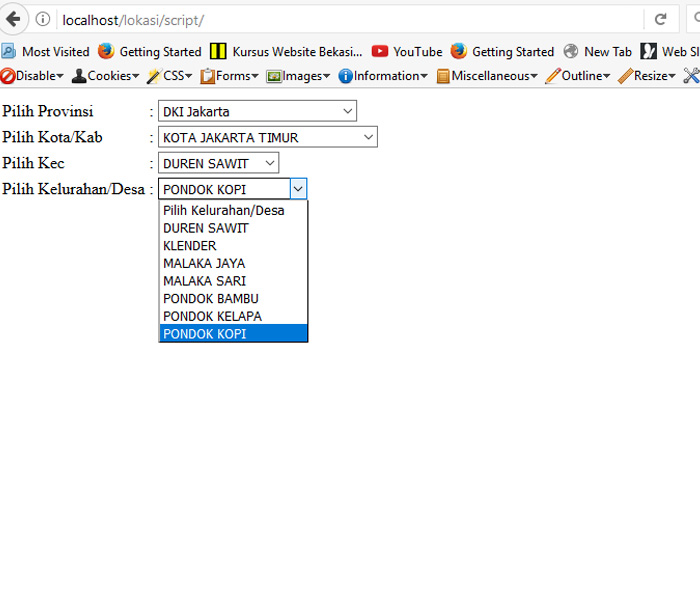The width and height of the screenshot is (700, 600).
Task: Open the New Tab bookmark
Action: point(598,51)
